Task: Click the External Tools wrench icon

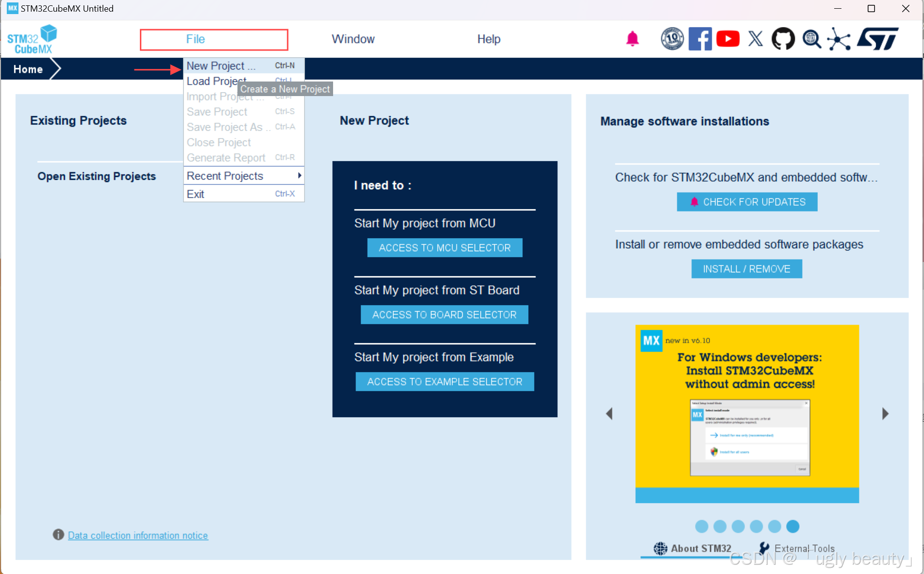Action: click(765, 548)
